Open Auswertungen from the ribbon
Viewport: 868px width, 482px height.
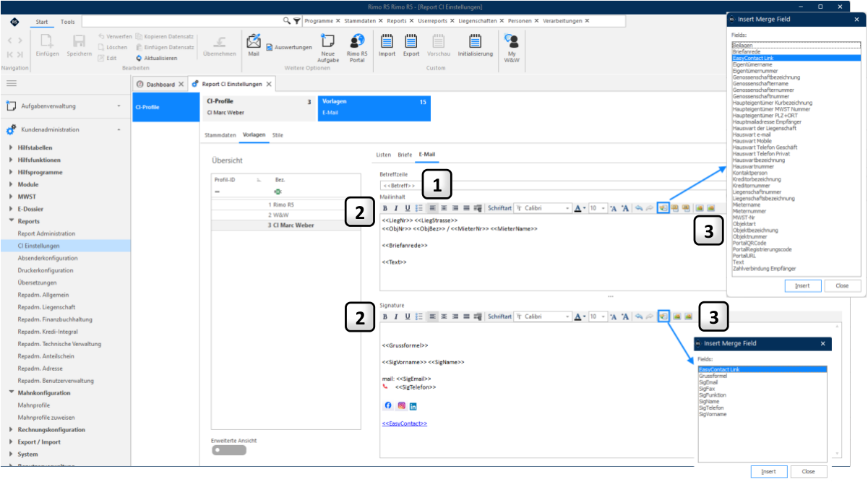288,47
